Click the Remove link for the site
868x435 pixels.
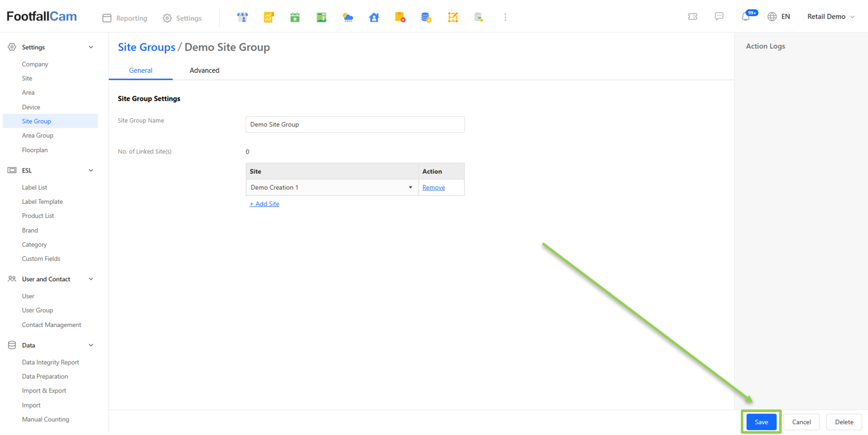(433, 188)
